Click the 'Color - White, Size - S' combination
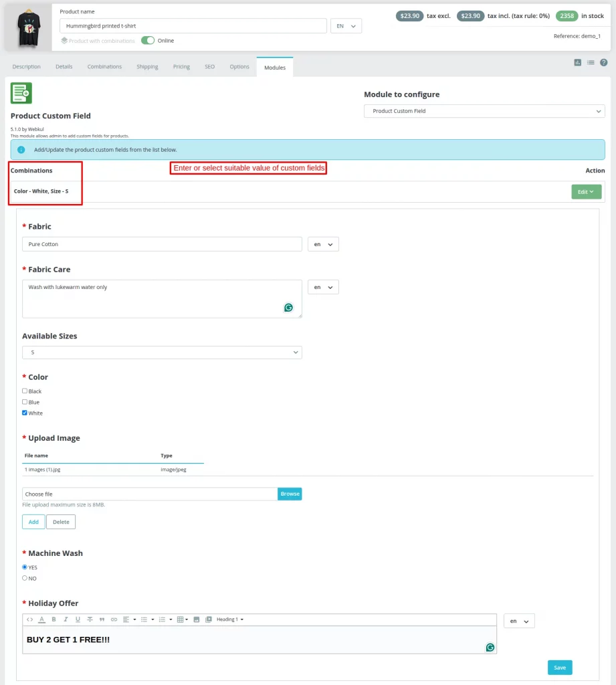Viewport: 616px width, 685px height. [x=41, y=191]
